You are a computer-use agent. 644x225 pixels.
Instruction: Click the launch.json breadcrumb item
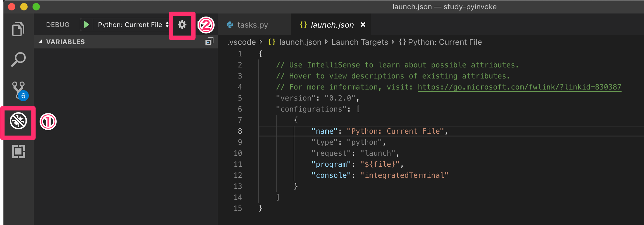pos(300,42)
